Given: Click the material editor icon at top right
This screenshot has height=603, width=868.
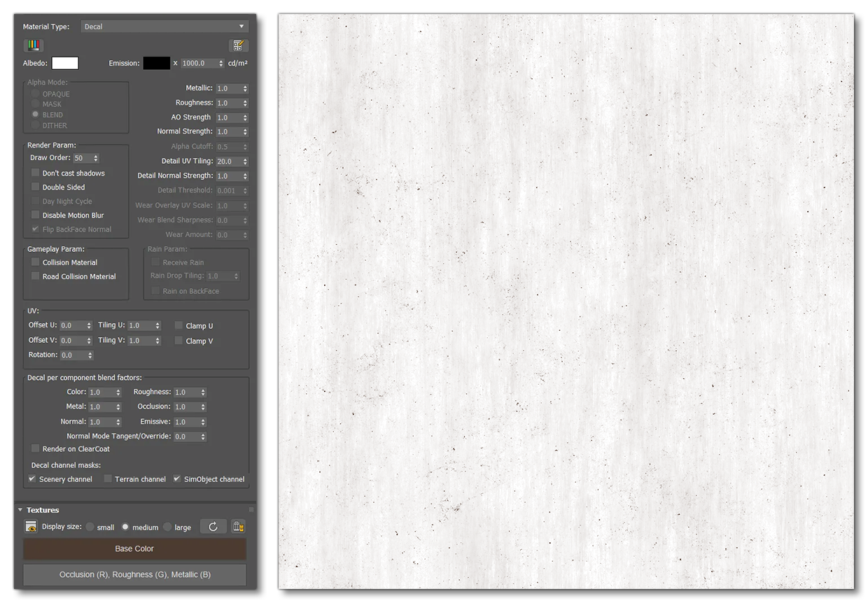Looking at the screenshot, I should 238,45.
